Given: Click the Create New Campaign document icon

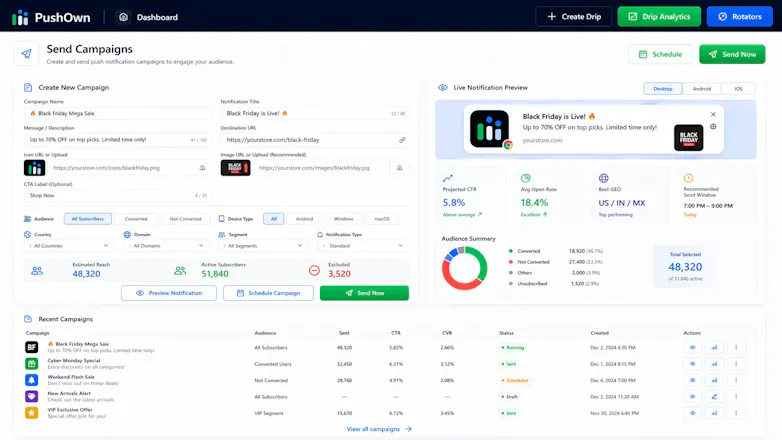Looking at the screenshot, I should click(28, 88).
